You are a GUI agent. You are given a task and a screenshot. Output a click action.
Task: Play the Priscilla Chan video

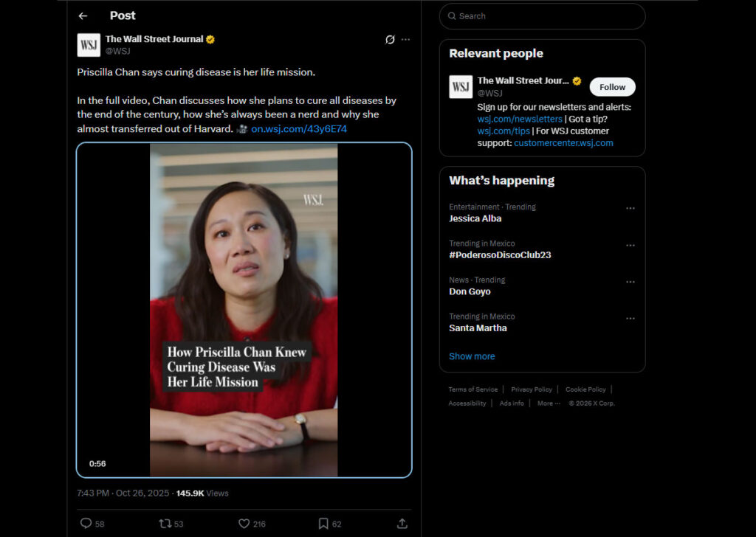(244, 310)
